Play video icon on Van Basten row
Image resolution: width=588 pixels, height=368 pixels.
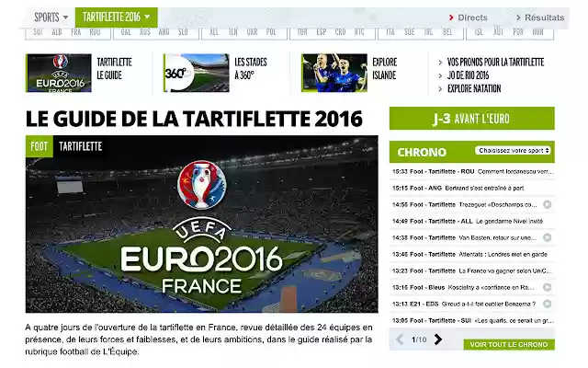point(548,237)
